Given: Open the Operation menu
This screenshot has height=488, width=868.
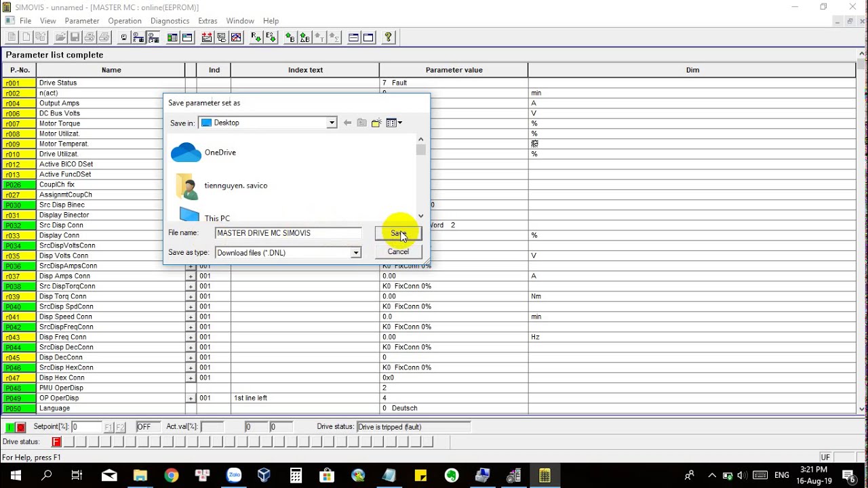Looking at the screenshot, I should [x=125, y=21].
